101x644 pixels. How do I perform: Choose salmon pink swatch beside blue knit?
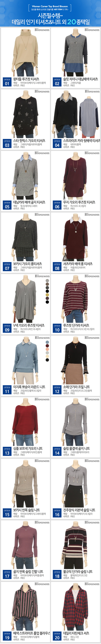[x=47, y=349]
